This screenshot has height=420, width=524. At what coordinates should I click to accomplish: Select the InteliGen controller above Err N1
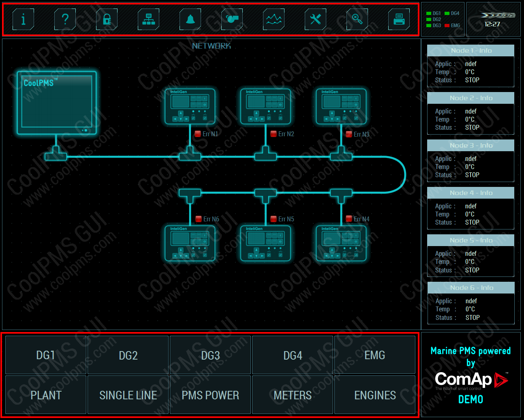pos(190,106)
